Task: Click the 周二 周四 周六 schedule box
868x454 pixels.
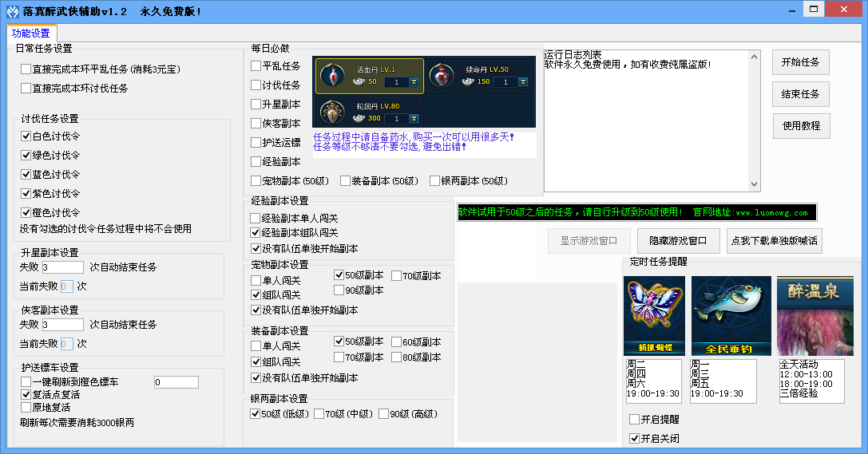Action: click(x=653, y=381)
